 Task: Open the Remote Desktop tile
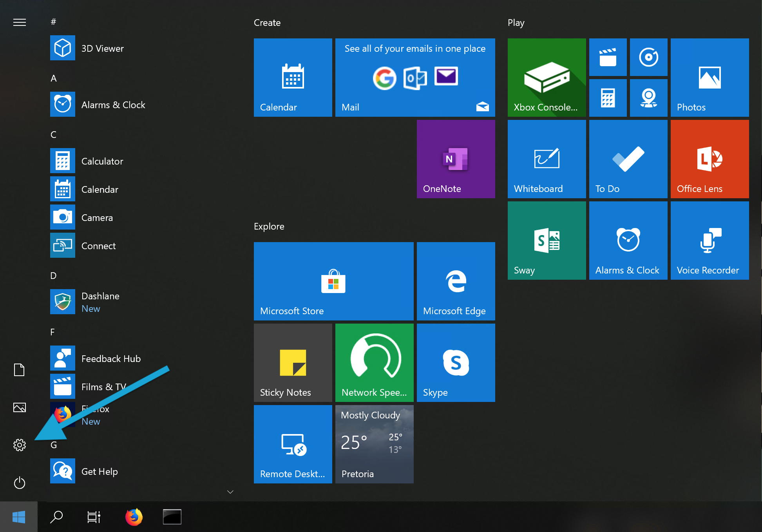[x=293, y=444]
